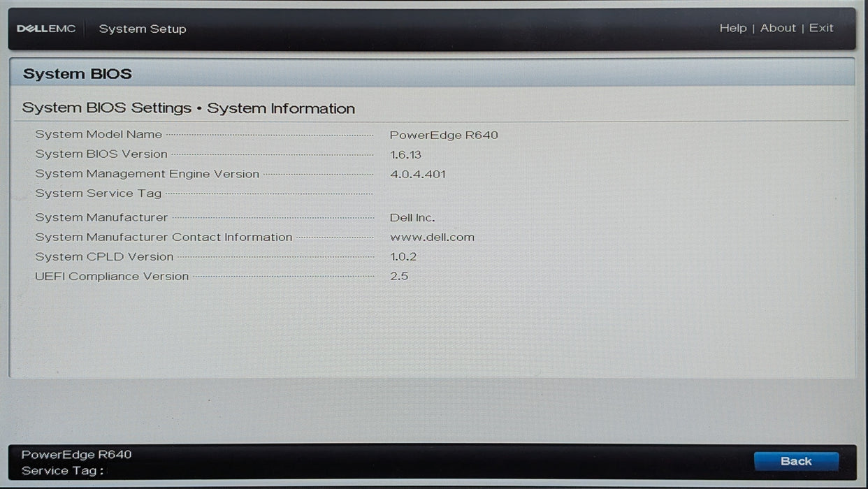Click the UEFI Compliance Version label
This screenshot has height=489, width=868.
(112, 276)
